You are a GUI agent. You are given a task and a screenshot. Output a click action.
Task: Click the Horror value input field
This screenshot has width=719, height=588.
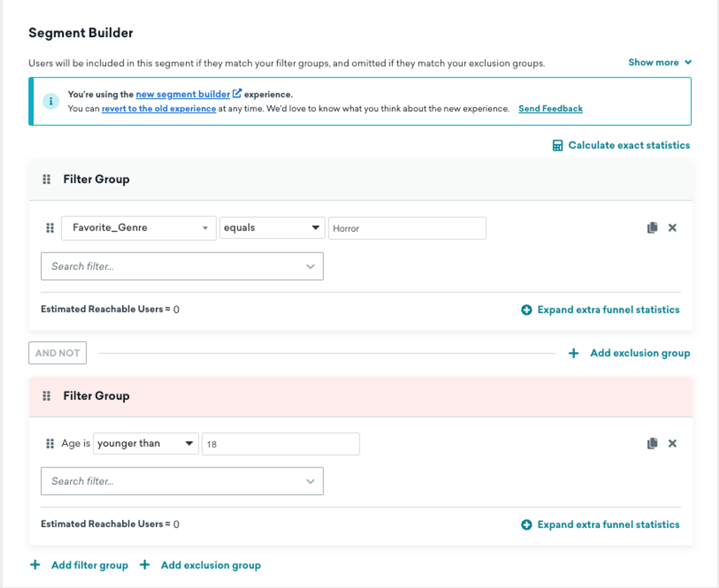coord(407,228)
